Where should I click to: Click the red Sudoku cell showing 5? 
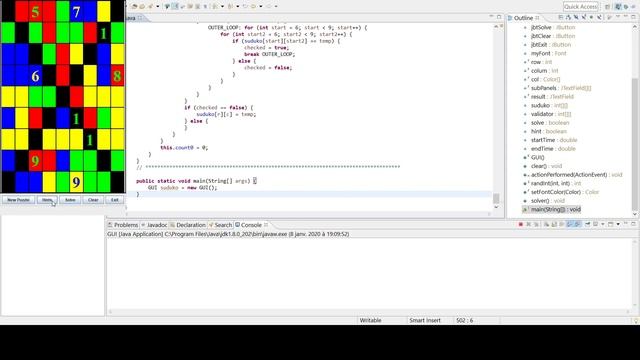[36, 11]
